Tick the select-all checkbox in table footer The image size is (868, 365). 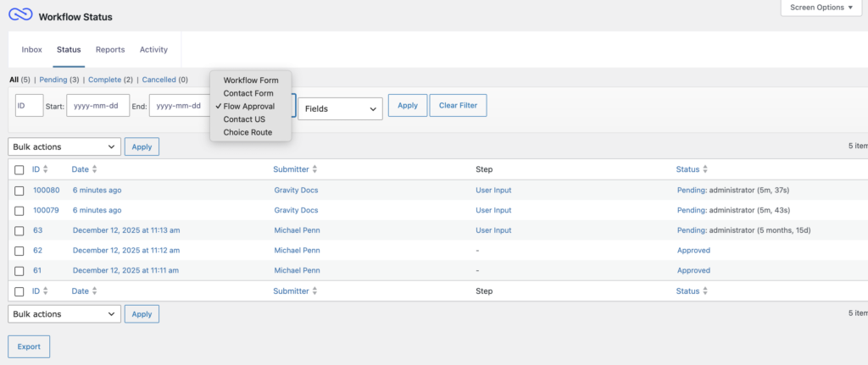(x=19, y=291)
